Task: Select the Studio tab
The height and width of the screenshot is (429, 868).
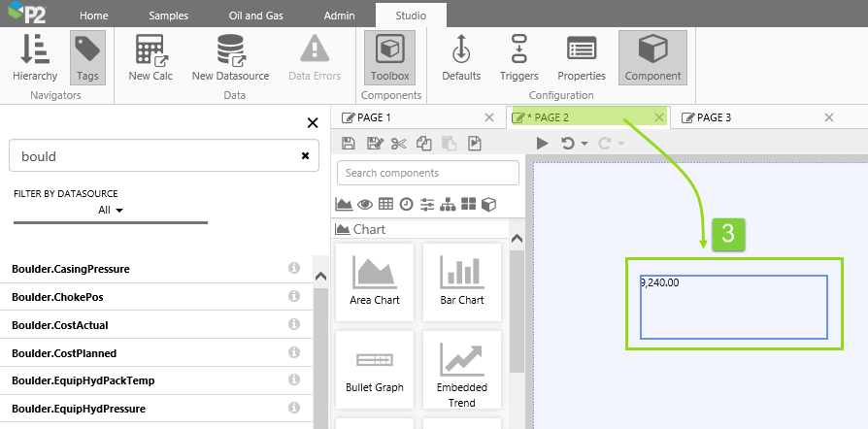Action: coord(411,16)
